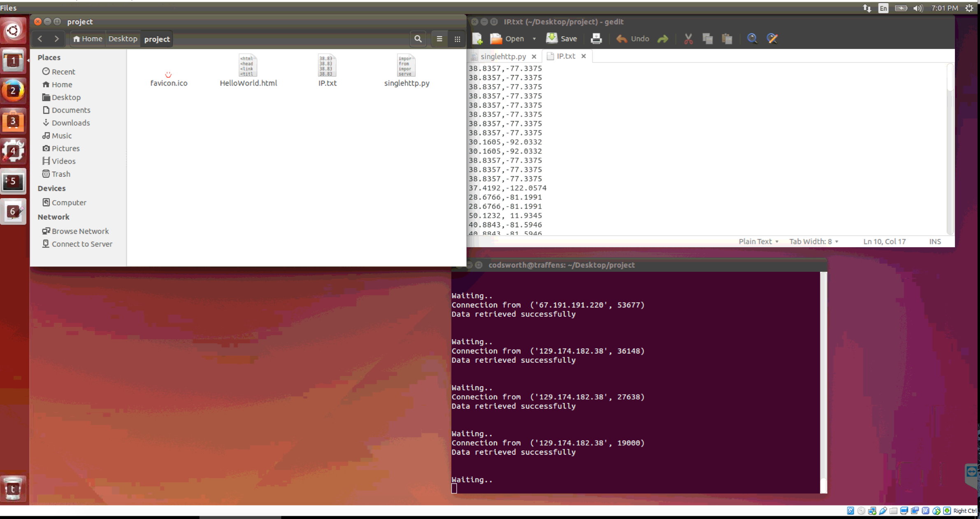The height and width of the screenshot is (519, 980).
Task: Click the Desktop breadcrumb path button
Action: click(x=123, y=39)
